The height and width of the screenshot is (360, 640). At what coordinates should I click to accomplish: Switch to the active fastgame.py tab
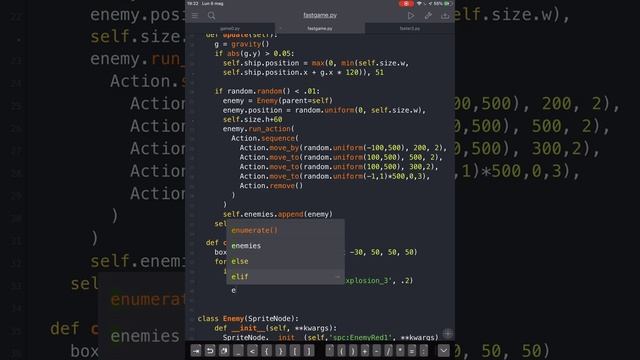pos(320,28)
